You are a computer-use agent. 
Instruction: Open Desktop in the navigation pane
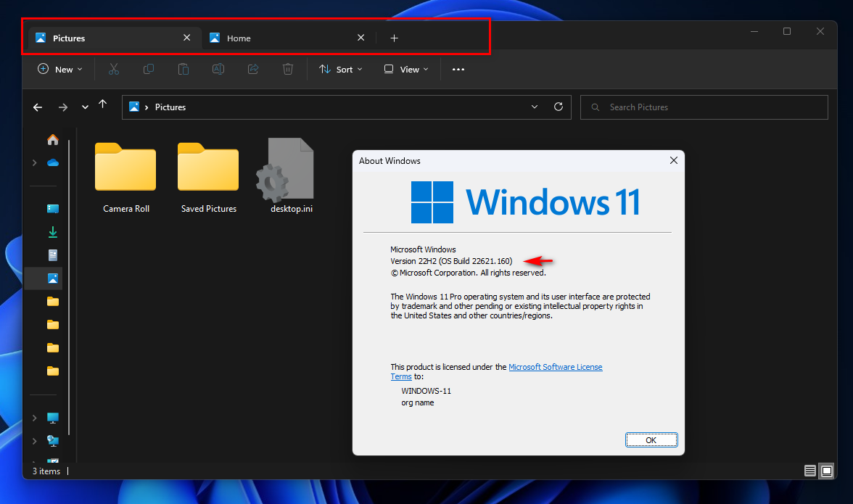coord(53,209)
